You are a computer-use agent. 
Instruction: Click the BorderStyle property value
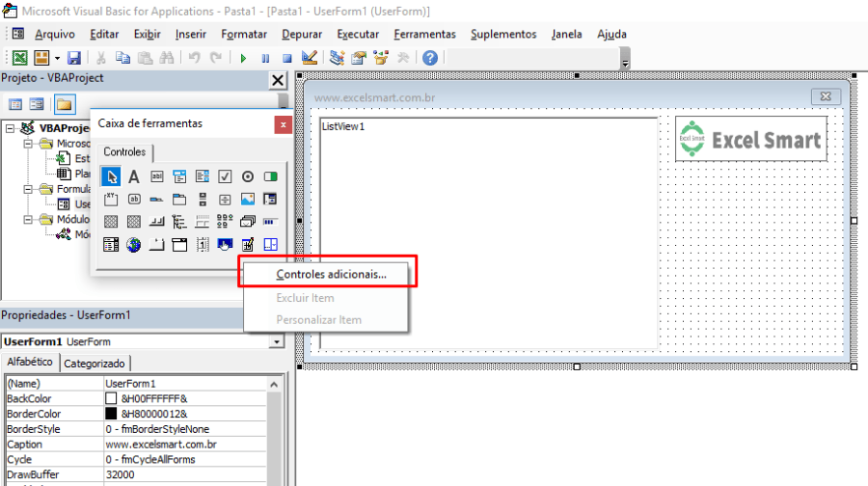[x=185, y=429]
